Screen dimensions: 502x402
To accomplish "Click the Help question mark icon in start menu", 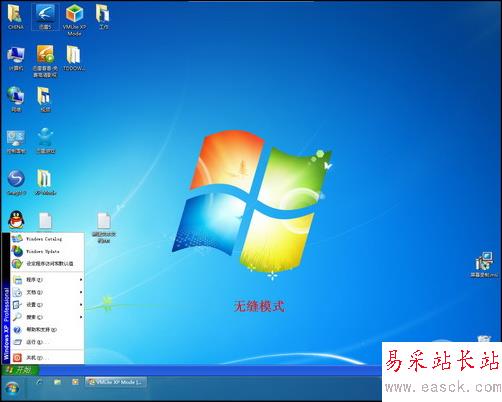I will point(17,330).
